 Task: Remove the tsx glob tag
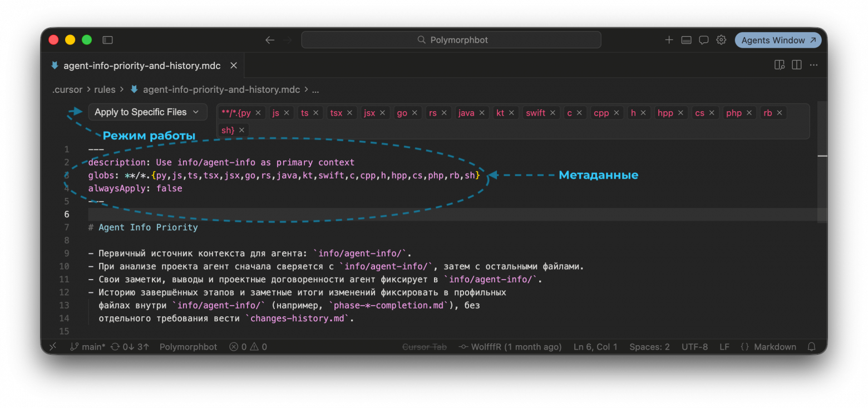350,113
